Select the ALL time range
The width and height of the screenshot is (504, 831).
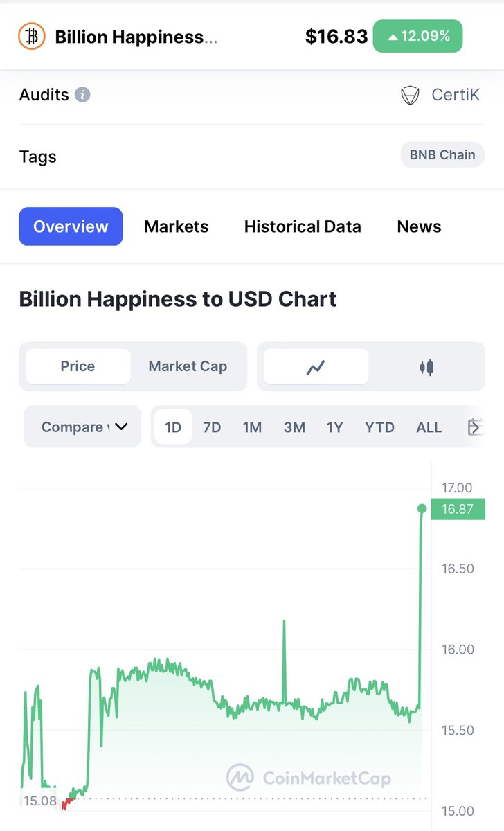click(x=429, y=427)
